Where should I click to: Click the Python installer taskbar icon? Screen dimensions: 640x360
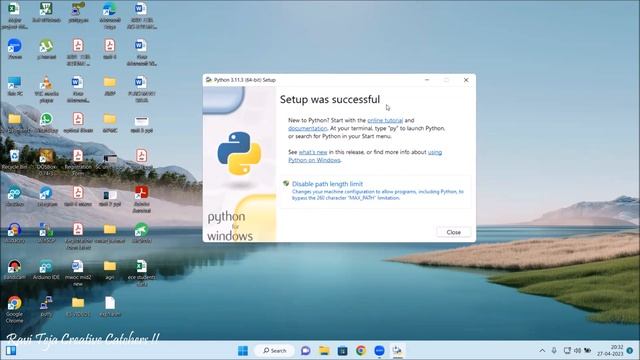point(397,351)
